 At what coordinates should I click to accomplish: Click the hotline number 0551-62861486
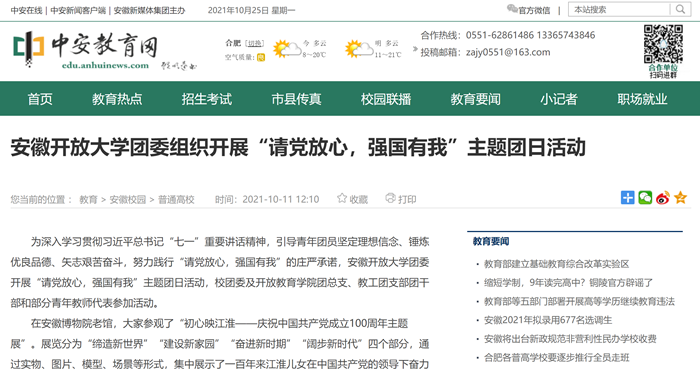[x=500, y=35]
